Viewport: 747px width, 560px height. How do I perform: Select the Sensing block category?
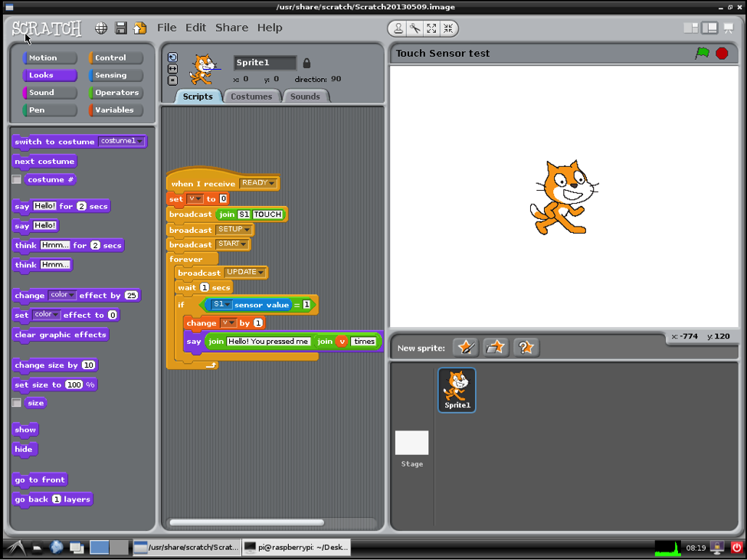point(116,75)
